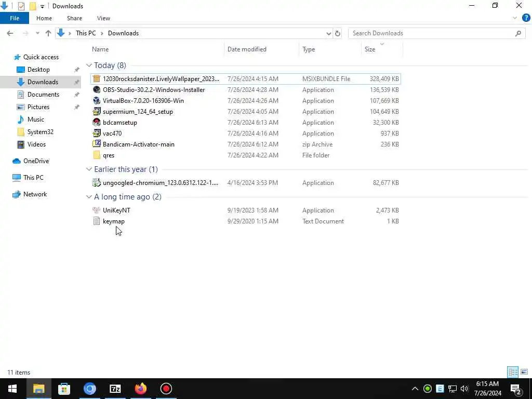Screen dimensions: 532x399
Task: Click the 9/29/2020 1:15 AM date cell
Action: point(253,221)
